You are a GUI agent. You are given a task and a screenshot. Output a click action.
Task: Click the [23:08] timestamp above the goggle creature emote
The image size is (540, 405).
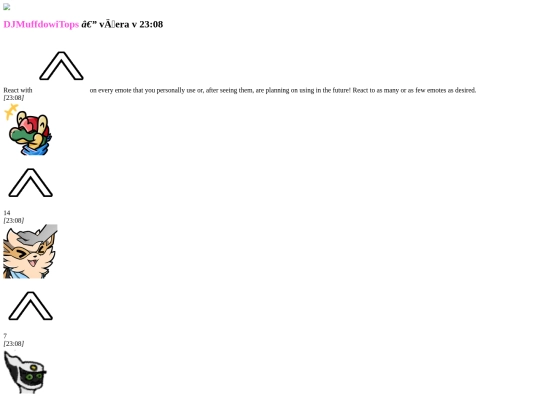14,344
